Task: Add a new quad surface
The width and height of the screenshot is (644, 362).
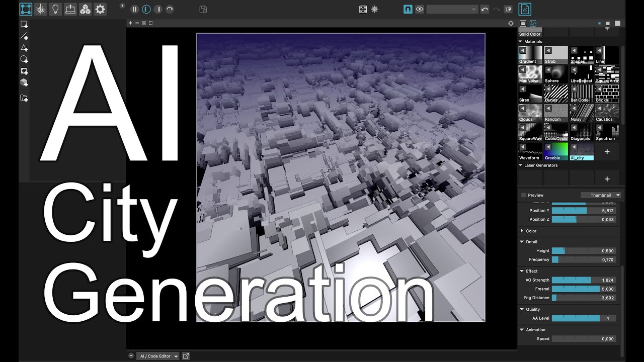Action: (x=24, y=24)
